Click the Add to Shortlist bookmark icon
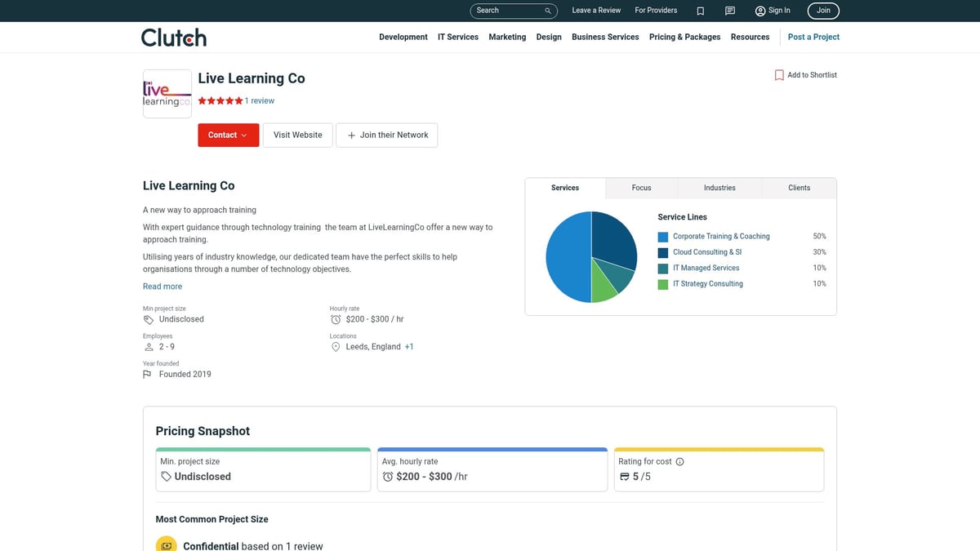Image resolution: width=980 pixels, height=551 pixels. 779,75
